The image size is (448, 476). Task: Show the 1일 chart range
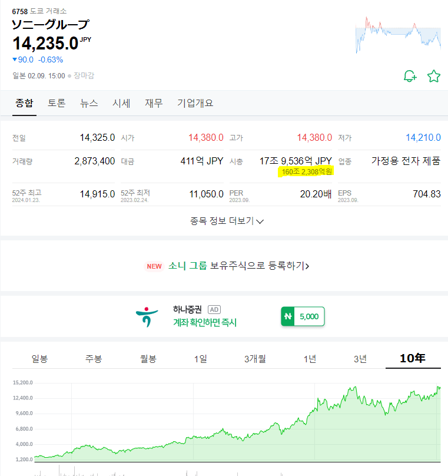pyautogui.click(x=200, y=359)
